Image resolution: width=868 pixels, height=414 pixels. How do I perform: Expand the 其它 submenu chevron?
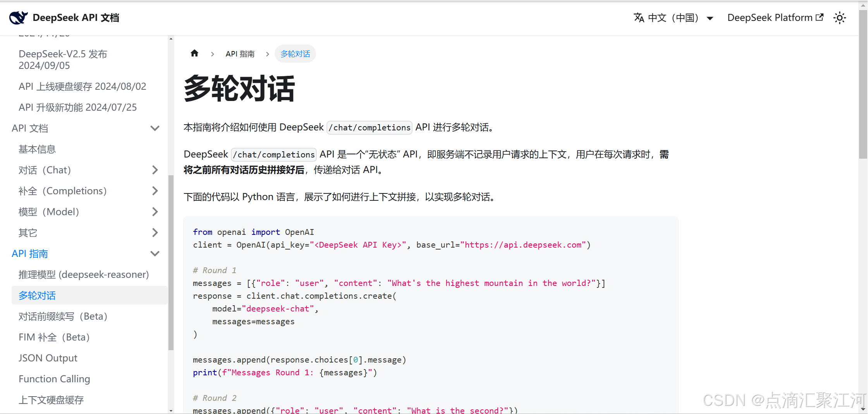coord(155,233)
